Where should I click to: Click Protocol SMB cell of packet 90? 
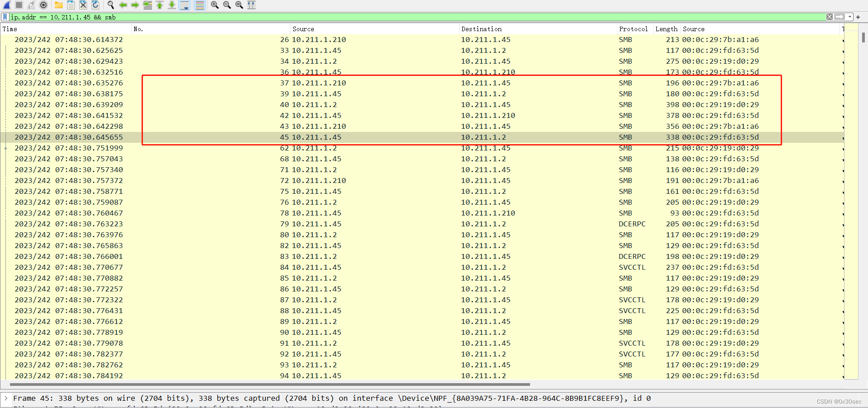[x=626, y=333]
